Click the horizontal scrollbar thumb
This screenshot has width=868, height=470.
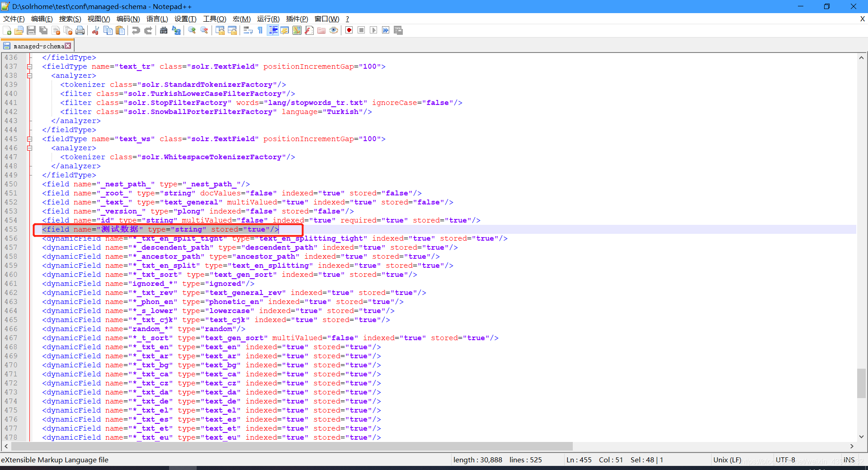click(x=292, y=446)
